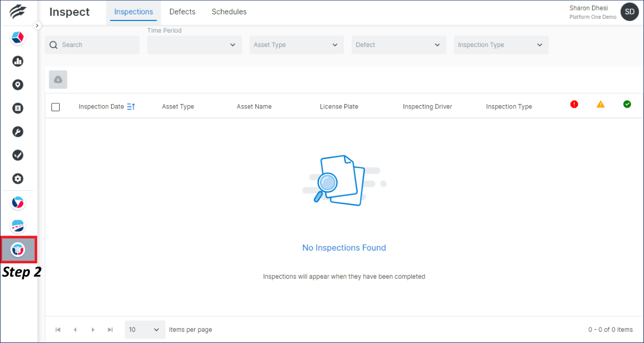Click the download/export button above the table
This screenshot has height=343, width=644.
tap(57, 79)
